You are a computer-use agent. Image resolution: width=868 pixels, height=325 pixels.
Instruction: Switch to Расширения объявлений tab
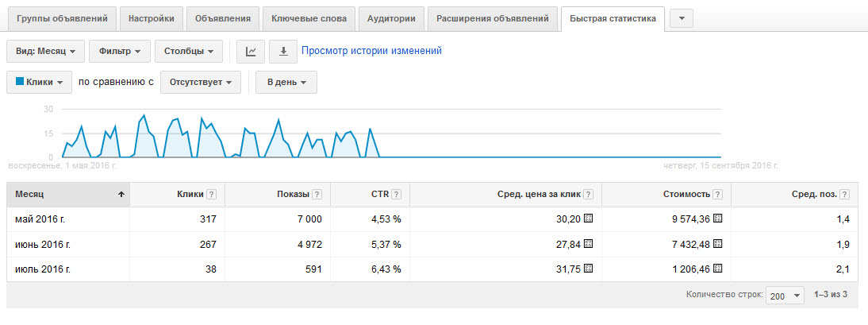click(x=493, y=18)
